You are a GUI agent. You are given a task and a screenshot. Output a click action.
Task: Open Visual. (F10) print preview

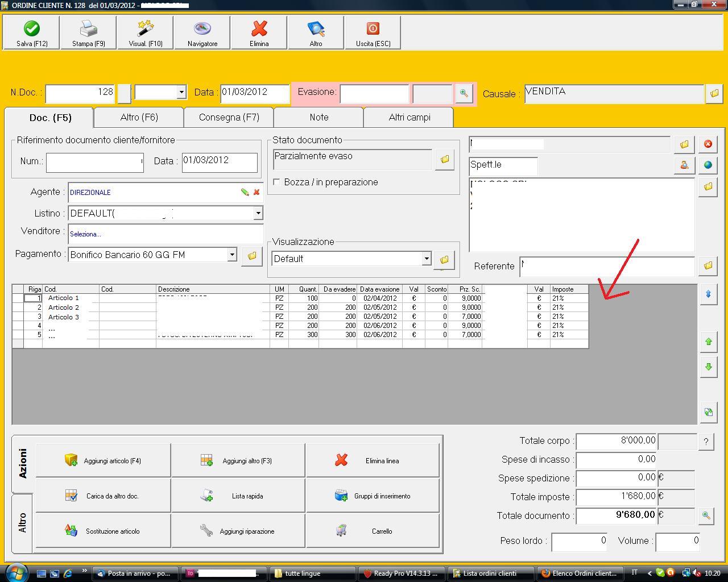point(146,29)
